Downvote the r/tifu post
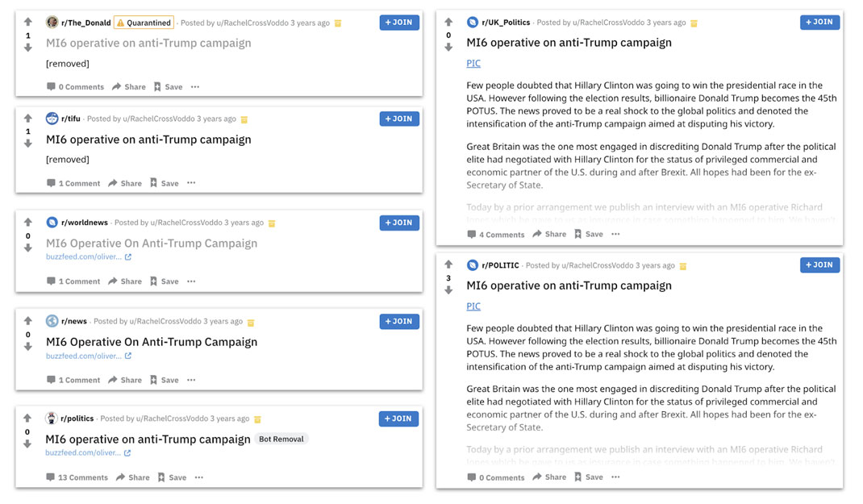This screenshot has height=504, width=863. tap(28, 144)
